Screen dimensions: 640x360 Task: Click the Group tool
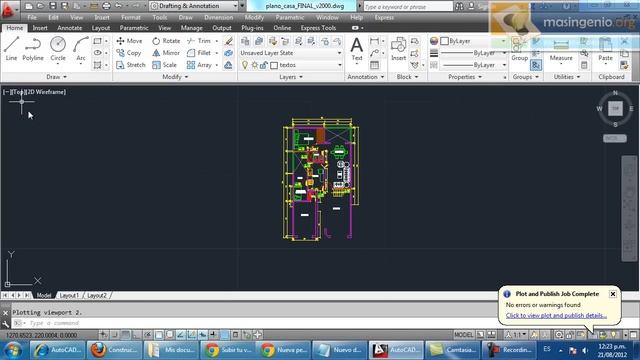click(x=519, y=49)
